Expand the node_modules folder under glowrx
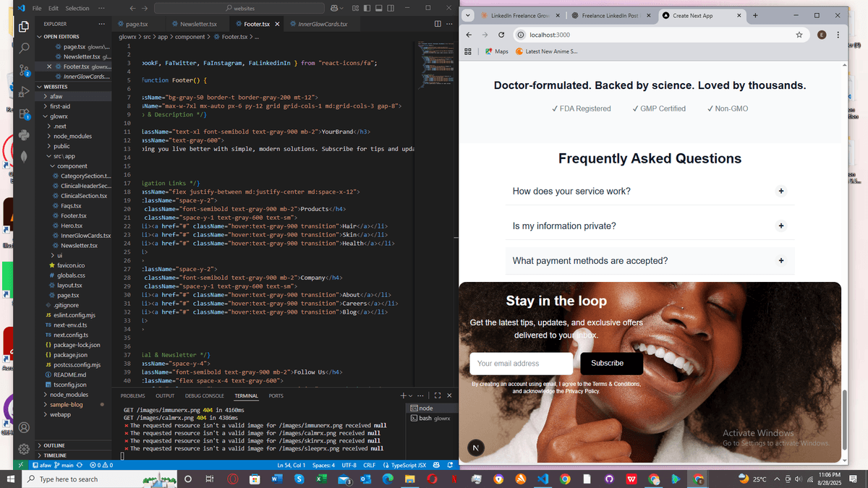Screen dimensions: 868x488 click(72, 136)
